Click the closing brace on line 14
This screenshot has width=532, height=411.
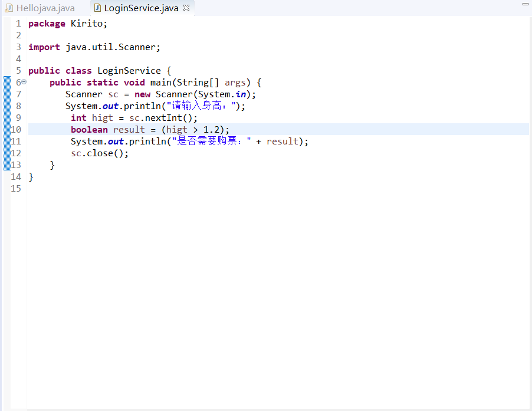[31, 177]
